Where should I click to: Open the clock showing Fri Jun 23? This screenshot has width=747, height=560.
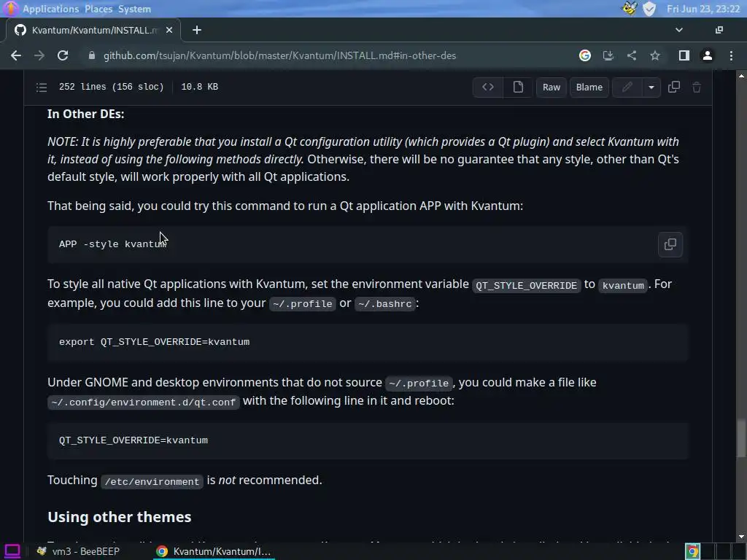pyautogui.click(x=703, y=9)
